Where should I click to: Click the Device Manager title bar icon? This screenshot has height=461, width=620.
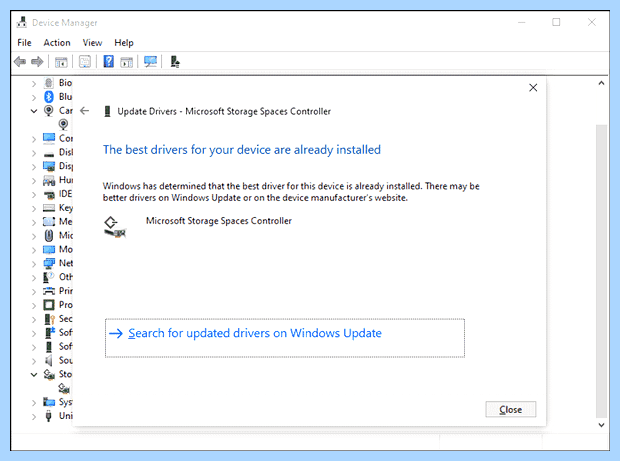22,22
